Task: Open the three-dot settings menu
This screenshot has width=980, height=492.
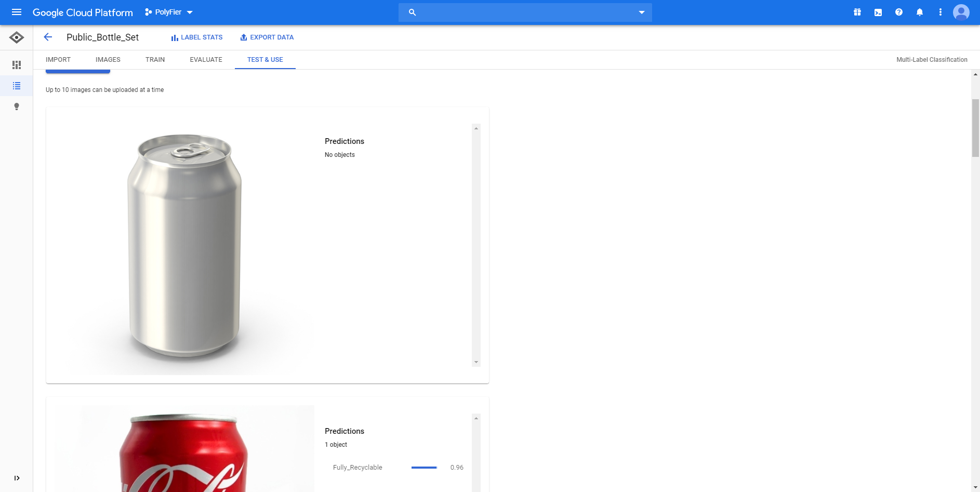Action: pos(941,12)
